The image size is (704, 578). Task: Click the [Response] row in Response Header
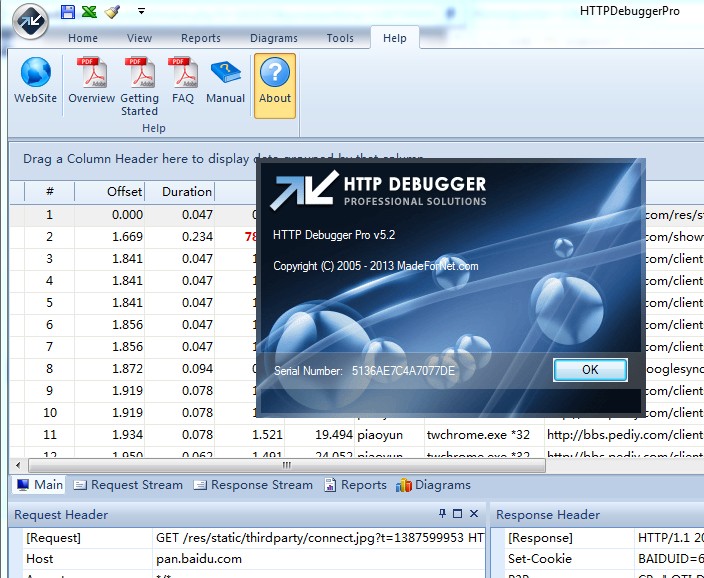pos(606,538)
